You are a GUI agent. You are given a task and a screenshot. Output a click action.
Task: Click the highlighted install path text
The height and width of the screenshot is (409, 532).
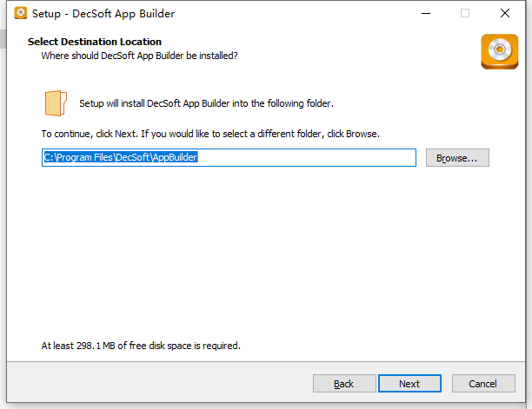coord(121,157)
